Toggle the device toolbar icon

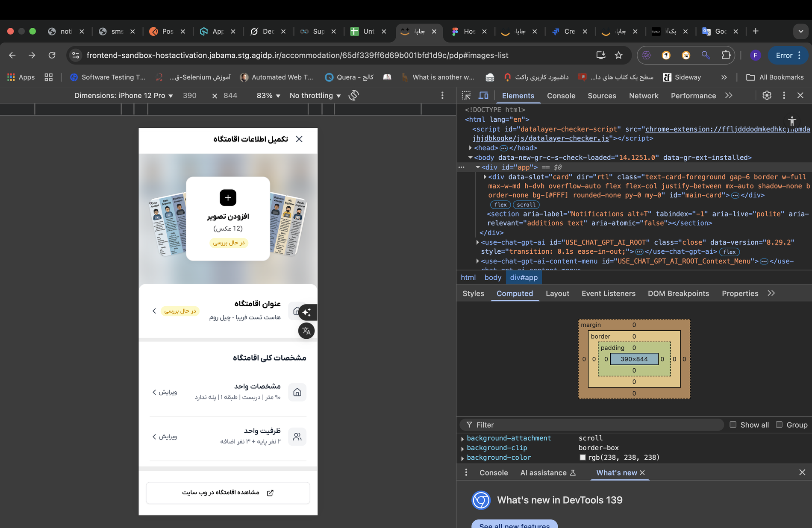483,96
